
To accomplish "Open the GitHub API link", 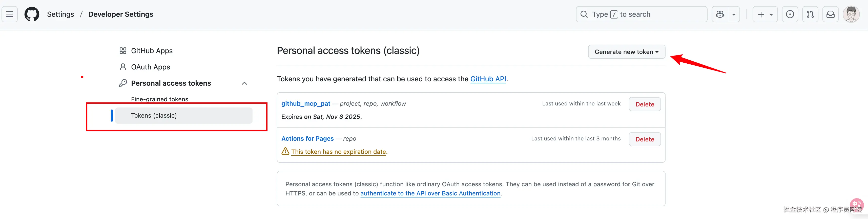I will (x=488, y=79).
